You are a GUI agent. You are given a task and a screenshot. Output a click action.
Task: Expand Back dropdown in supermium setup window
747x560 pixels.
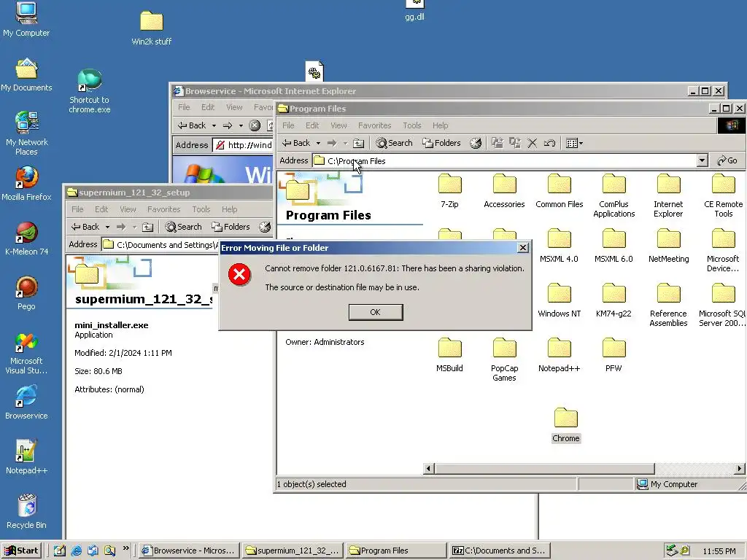[x=107, y=227]
